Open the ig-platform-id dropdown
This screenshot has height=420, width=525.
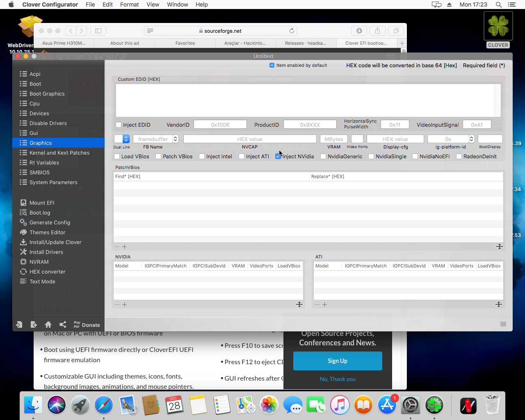tap(472, 139)
